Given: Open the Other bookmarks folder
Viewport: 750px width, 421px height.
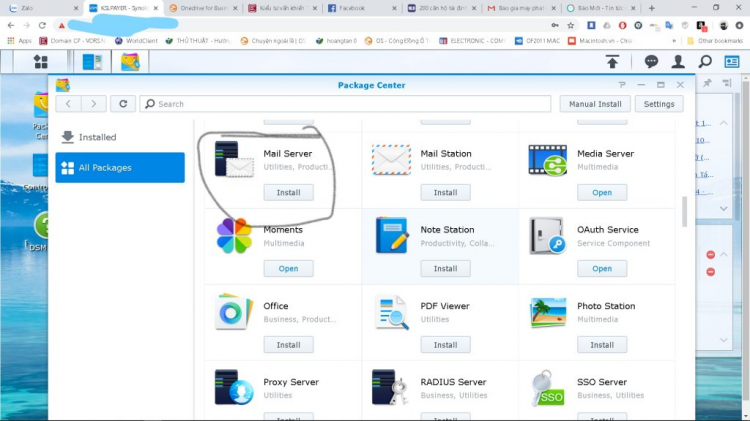Looking at the screenshot, I should 715,41.
